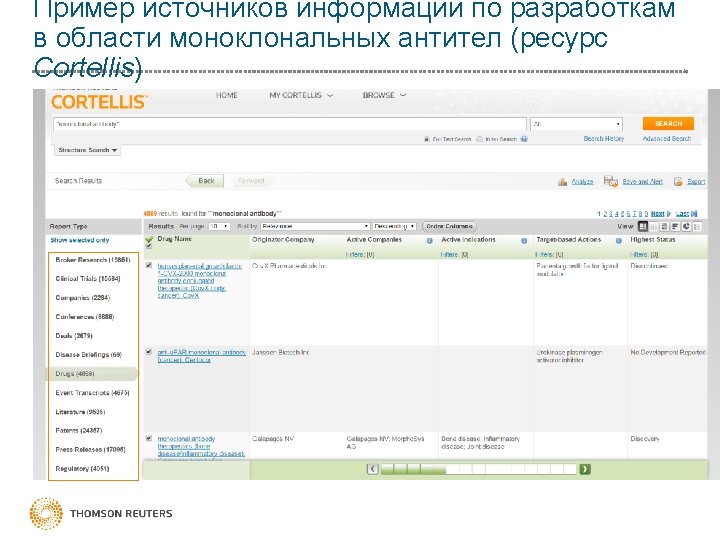Click the Back button
This screenshot has width=720, height=540.
[x=205, y=181]
